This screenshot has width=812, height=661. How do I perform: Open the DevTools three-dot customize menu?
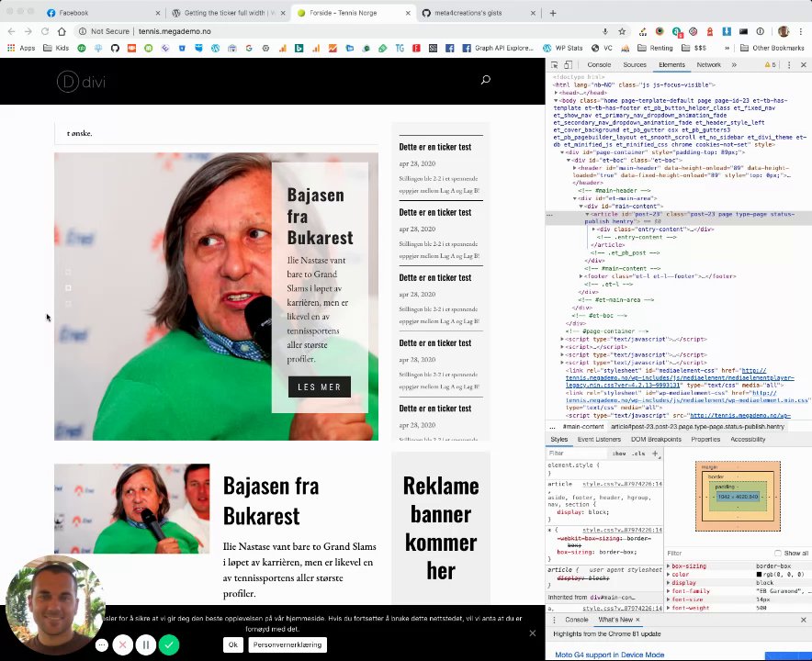pos(789,64)
